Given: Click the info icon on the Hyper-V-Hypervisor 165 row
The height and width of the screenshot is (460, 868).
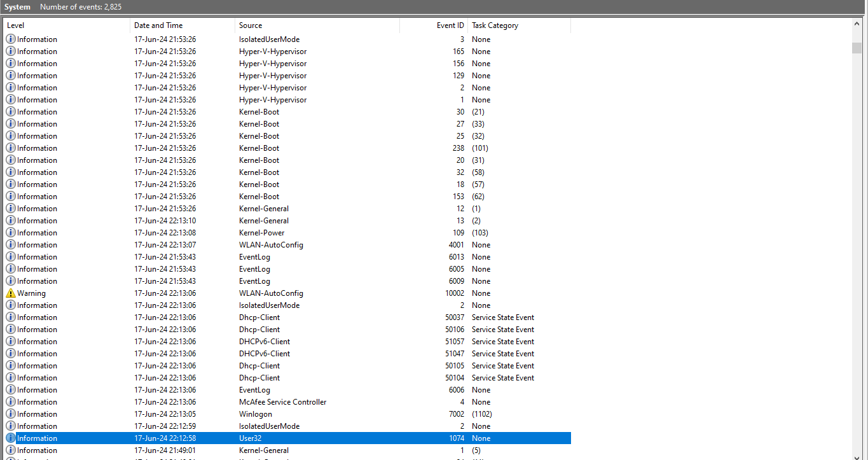Looking at the screenshot, I should (10, 52).
